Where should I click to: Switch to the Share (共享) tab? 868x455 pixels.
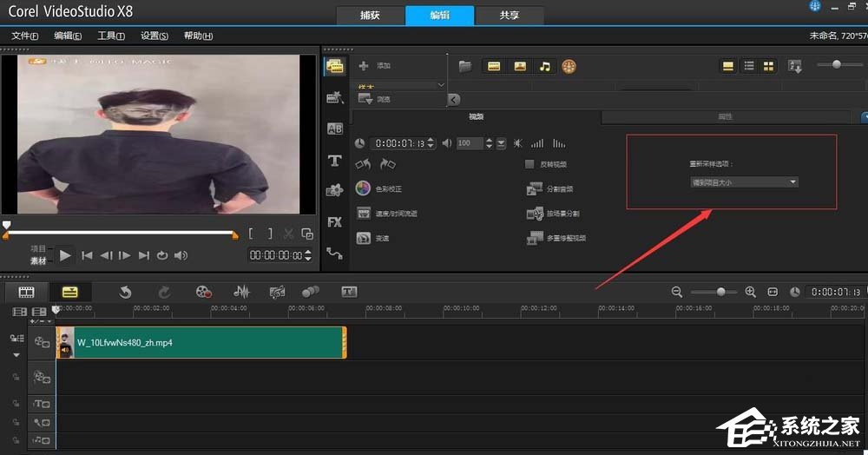510,16
